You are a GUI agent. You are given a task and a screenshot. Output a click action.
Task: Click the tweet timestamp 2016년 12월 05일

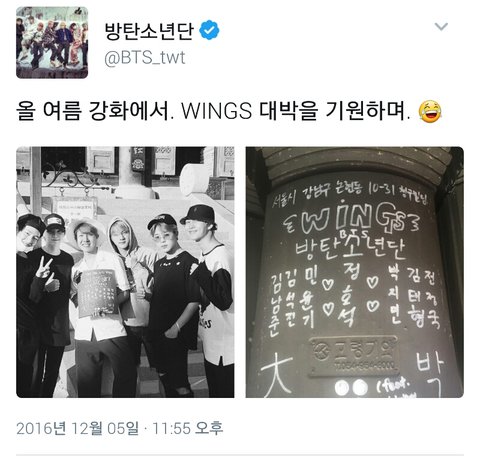pos(77,428)
